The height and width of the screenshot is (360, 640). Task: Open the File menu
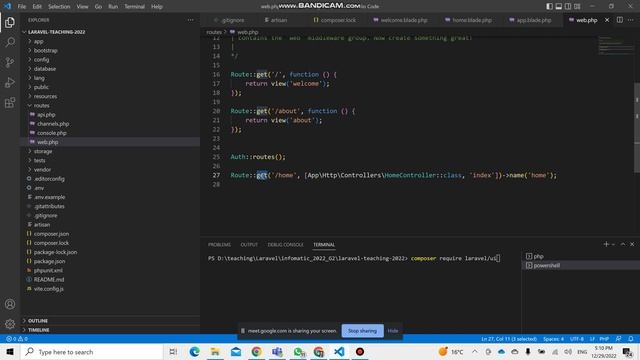22,7
